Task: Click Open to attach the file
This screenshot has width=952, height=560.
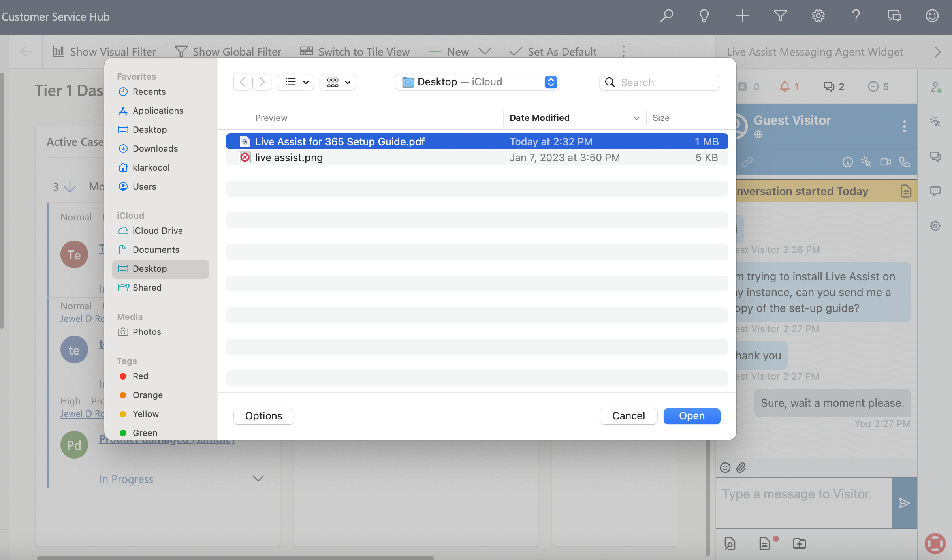Action: [x=692, y=416]
